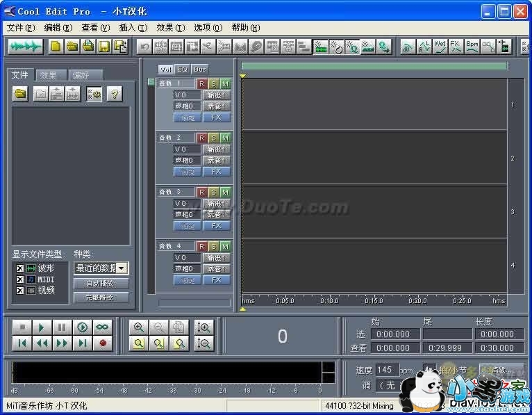
Task: Open track 3 录音1 input selector
Action: point(217,215)
